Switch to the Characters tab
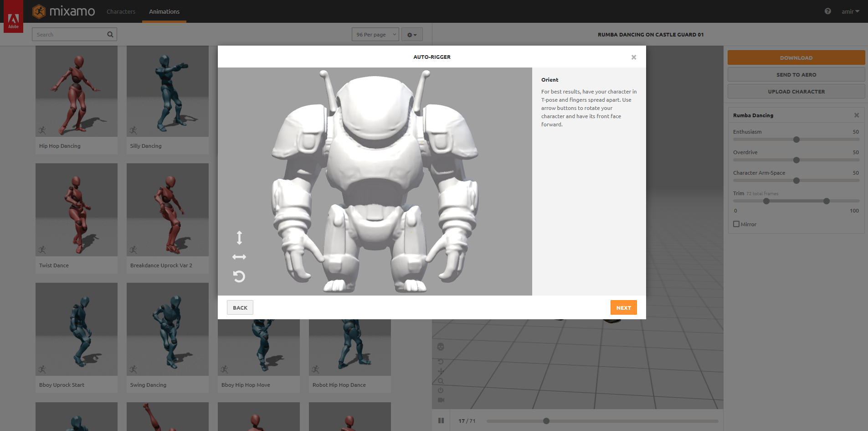This screenshot has height=431, width=868. (121, 11)
